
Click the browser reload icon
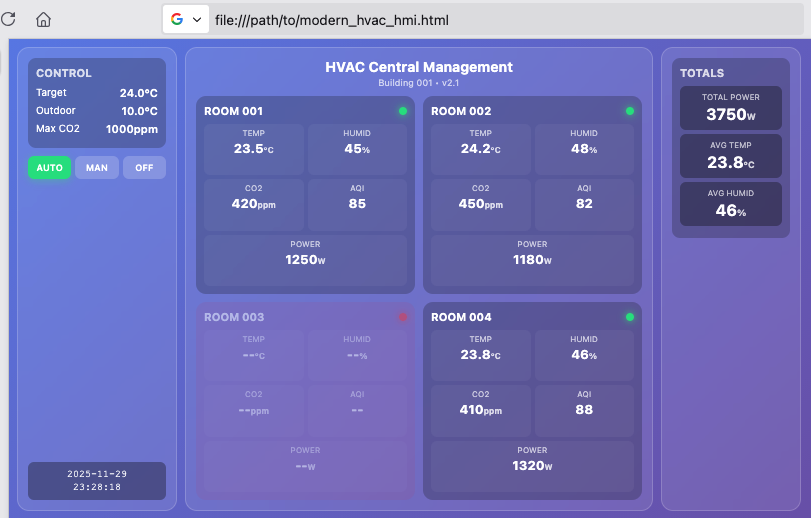(x=8, y=19)
